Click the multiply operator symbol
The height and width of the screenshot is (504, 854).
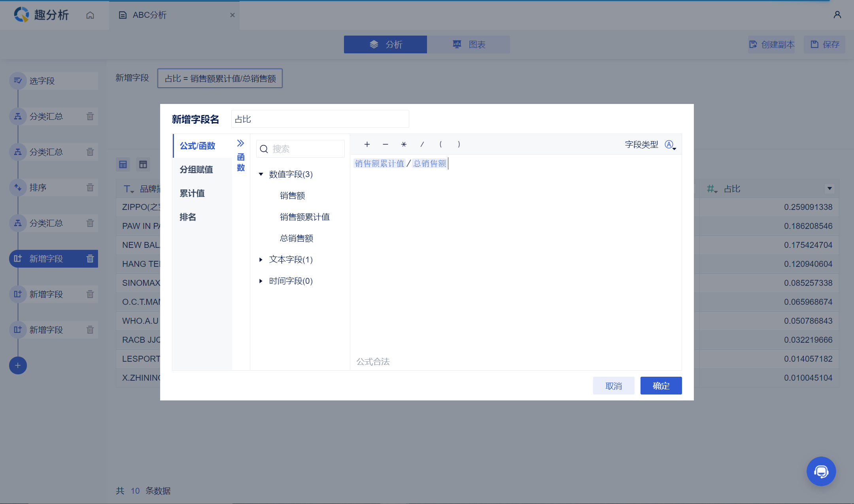pyautogui.click(x=404, y=144)
